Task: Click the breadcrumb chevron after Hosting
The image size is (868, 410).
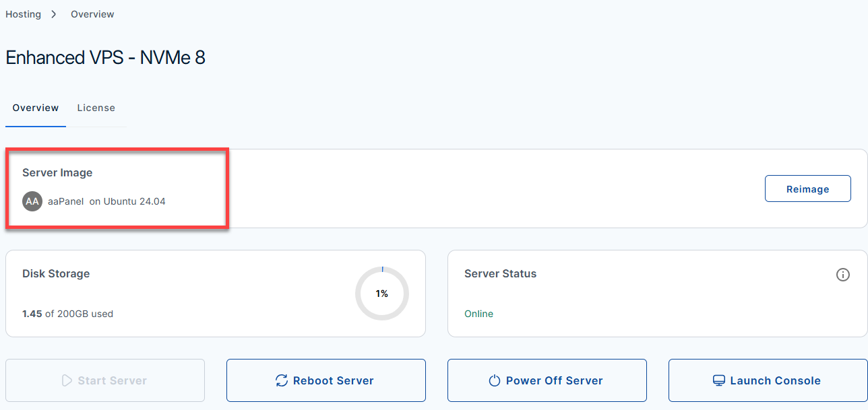Action: point(54,14)
